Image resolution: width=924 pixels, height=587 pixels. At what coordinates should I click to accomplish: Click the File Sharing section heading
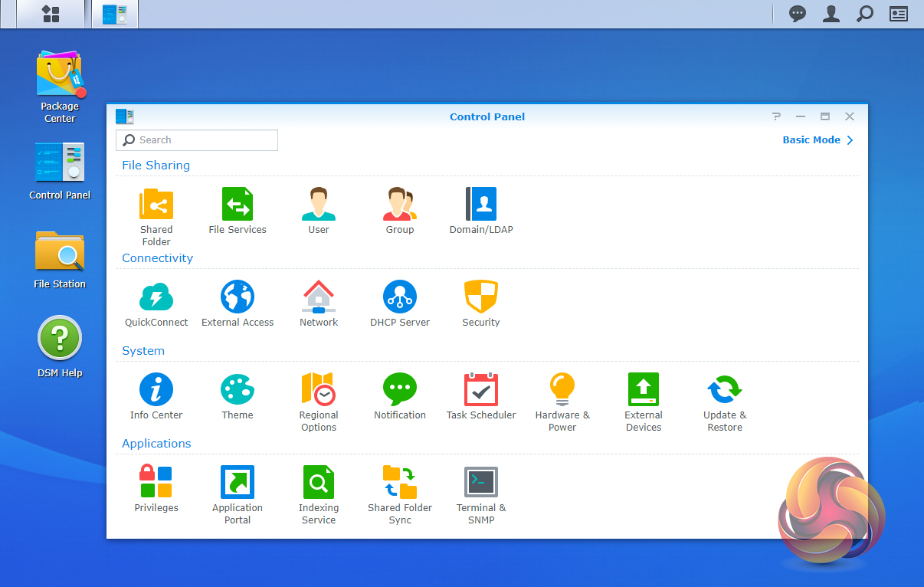click(x=156, y=166)
